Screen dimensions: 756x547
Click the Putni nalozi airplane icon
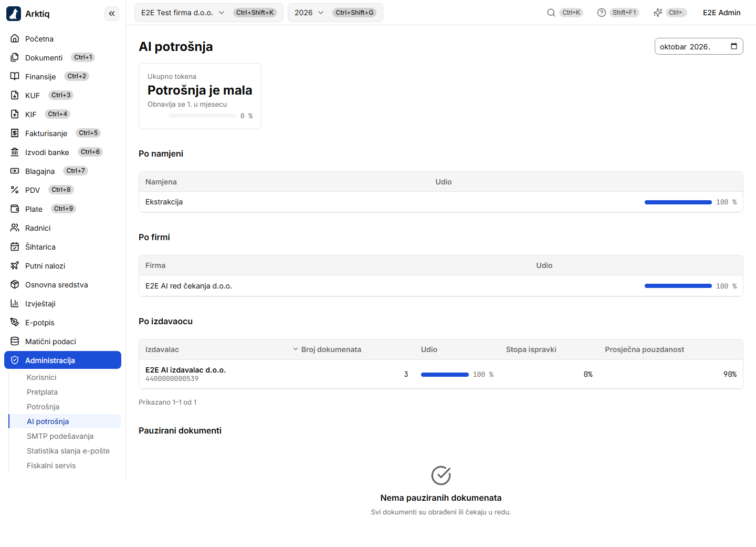click(15, 265)
